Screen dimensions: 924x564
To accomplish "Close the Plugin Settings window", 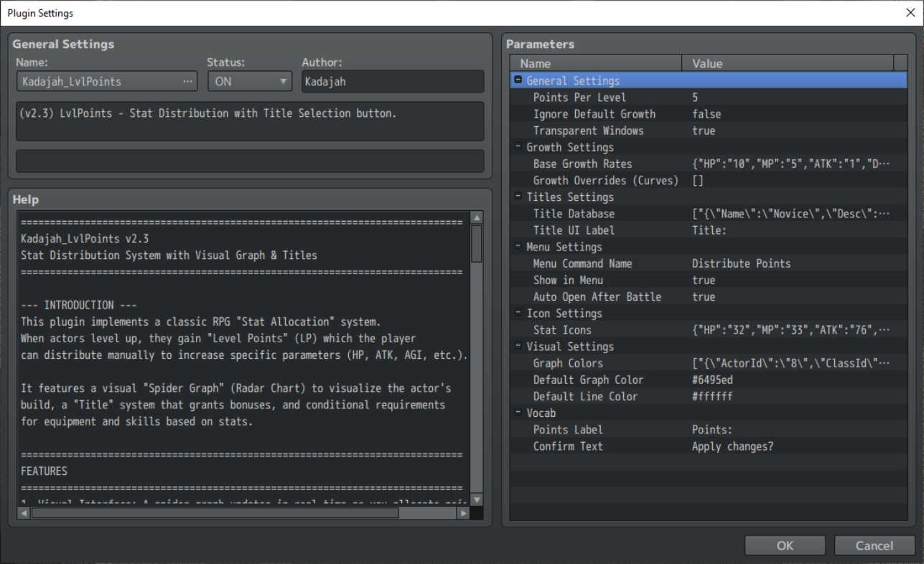I will pyautogui.click(x=910, y=12).
